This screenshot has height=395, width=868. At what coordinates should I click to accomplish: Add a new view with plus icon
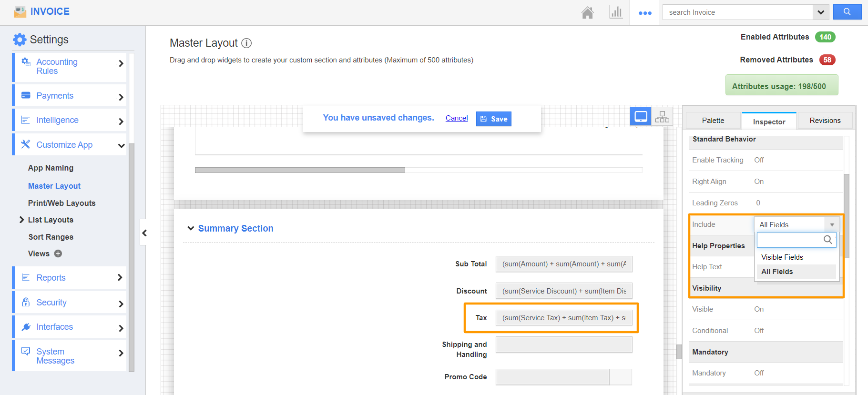pyautogui.click(x=58, y=253)
